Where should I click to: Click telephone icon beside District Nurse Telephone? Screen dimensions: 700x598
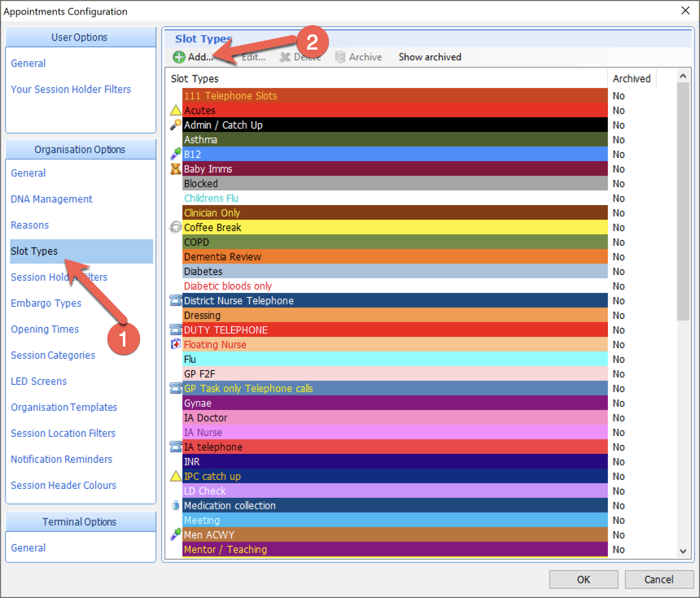(176, 300)
